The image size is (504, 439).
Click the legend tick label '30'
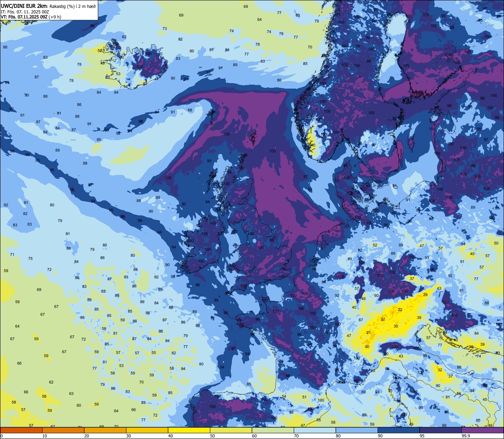click(128, 436)
